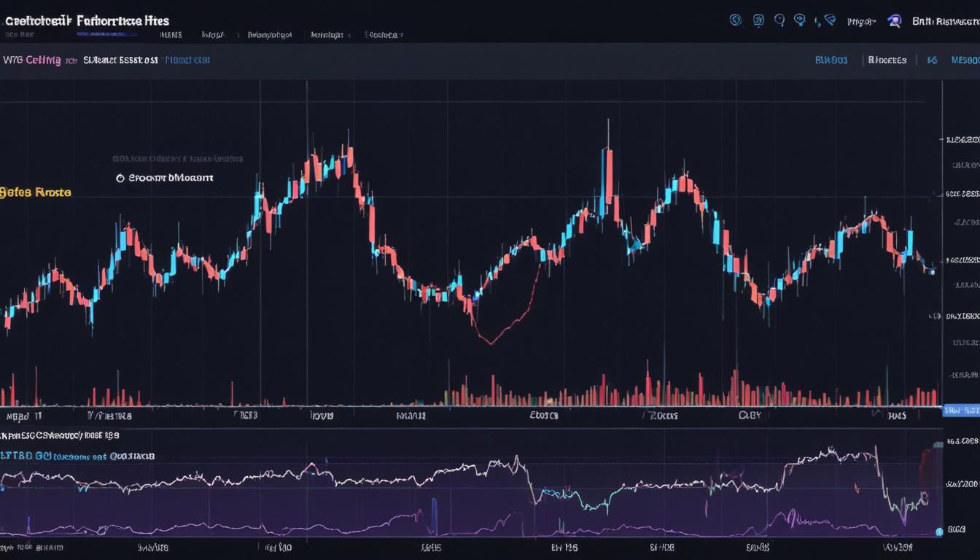Click the notifications bell-style icon near the top right
Screen dimensions: 980x560
[x=758, y=21]
